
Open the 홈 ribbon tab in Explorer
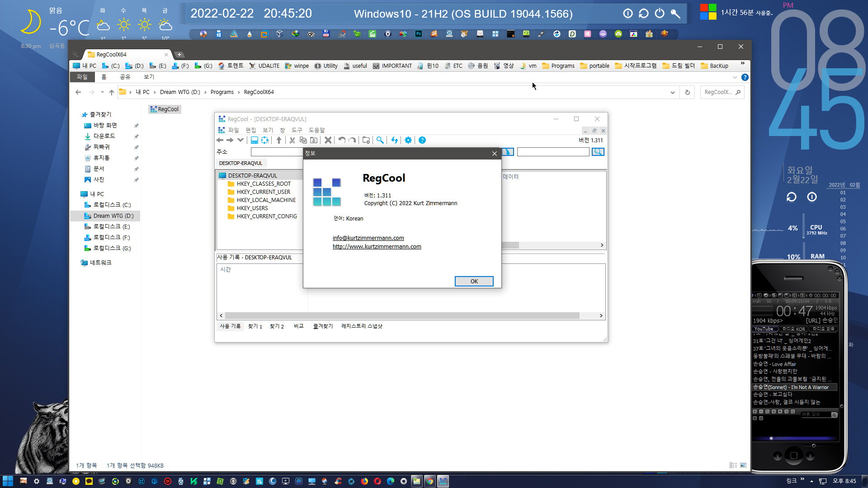coord(104,77)
